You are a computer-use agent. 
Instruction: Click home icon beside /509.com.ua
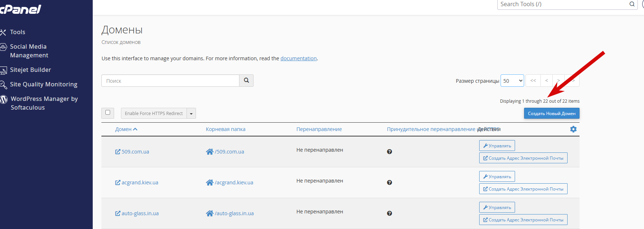[210, 152]
